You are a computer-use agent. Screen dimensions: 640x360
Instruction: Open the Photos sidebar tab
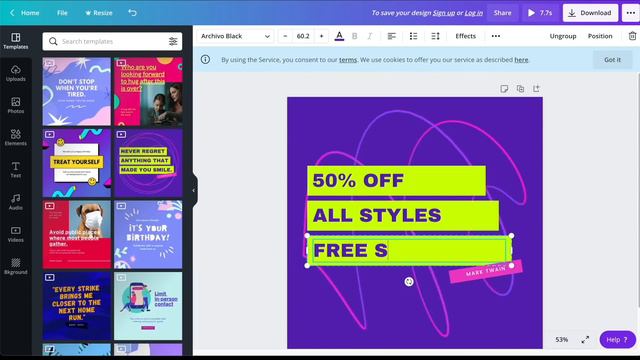pyautogui.click(x=16, y=106)
